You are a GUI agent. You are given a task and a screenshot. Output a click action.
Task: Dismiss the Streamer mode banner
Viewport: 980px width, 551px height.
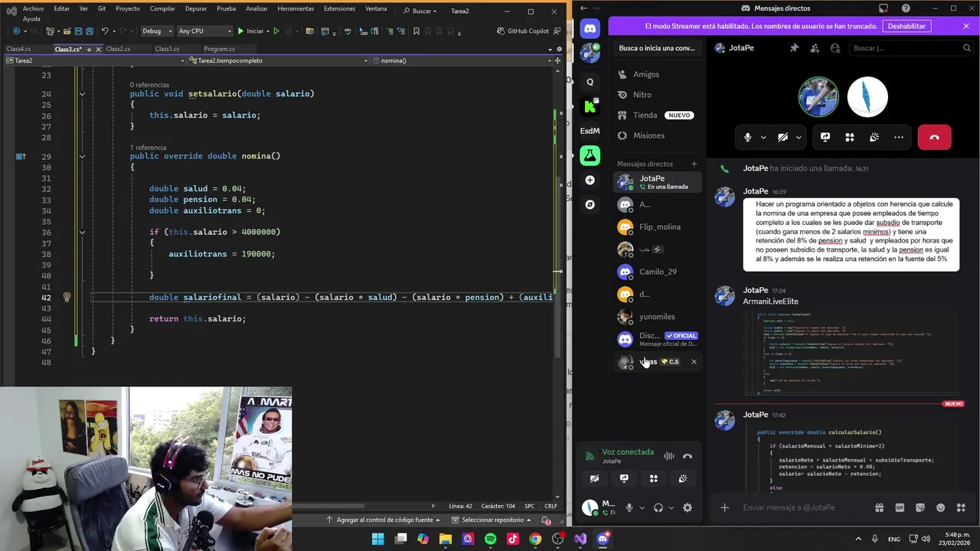click(966, 26)
